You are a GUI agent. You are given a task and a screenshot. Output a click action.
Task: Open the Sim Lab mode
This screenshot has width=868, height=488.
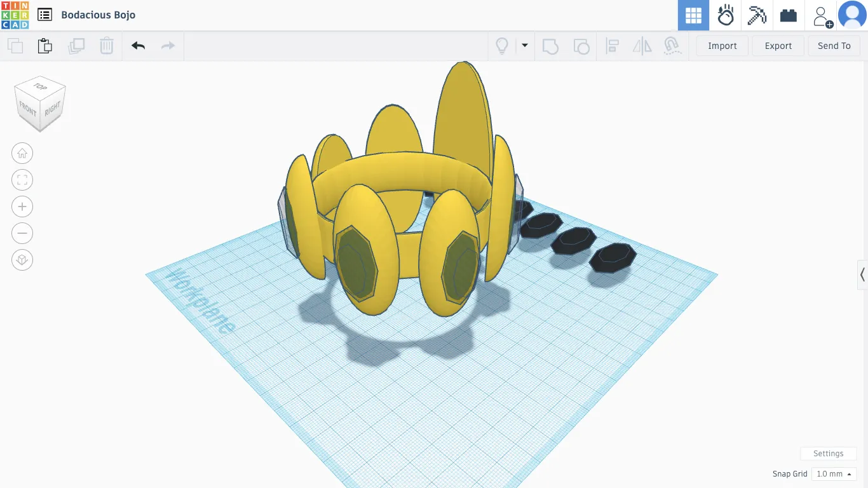coord(726,15)
